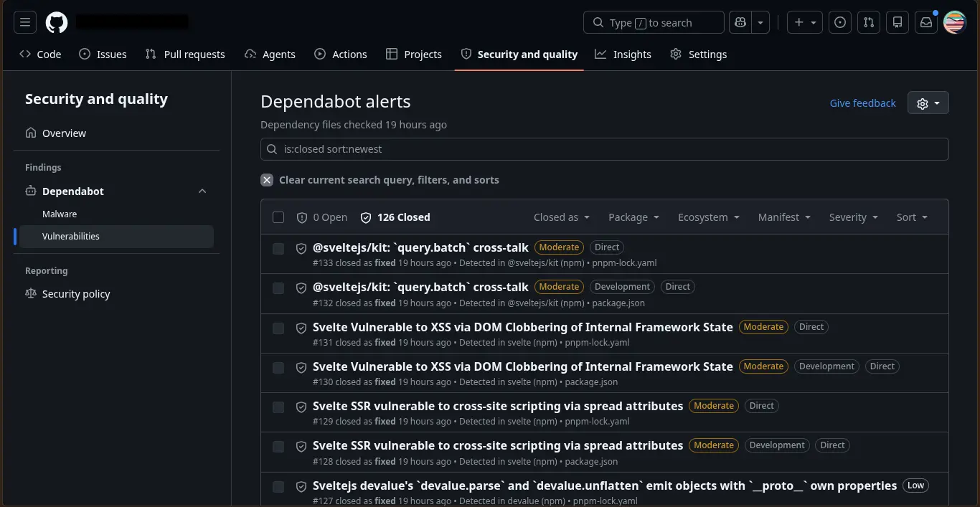
Task: Open the Manifest filter dropdown
Action: (784, 217)
